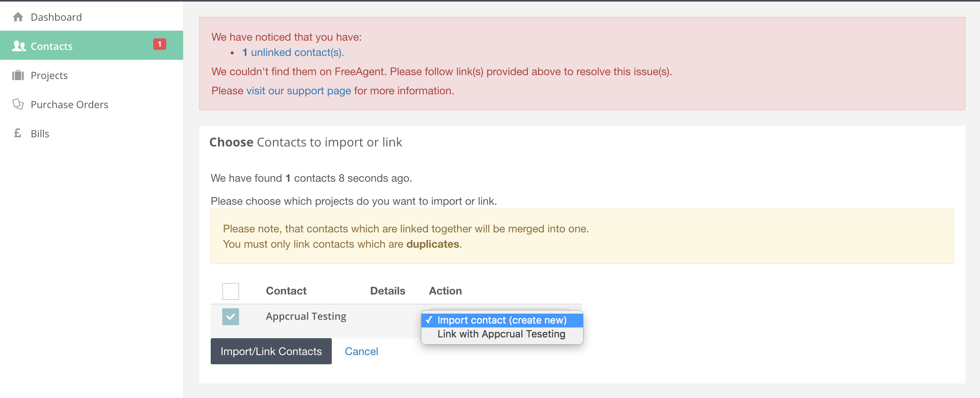Screen dimensions: 980x398
Task: Click the red Contacts notification badge
Action: pyautogui.click(x=159, y=44)
